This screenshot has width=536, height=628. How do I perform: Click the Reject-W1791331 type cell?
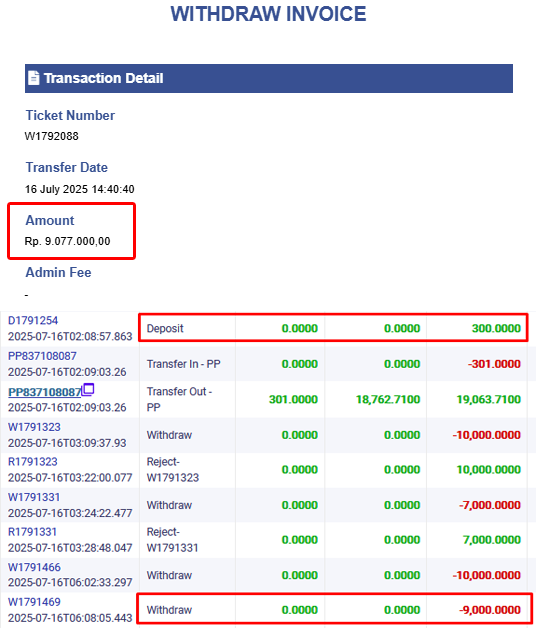tap(173, 539)
